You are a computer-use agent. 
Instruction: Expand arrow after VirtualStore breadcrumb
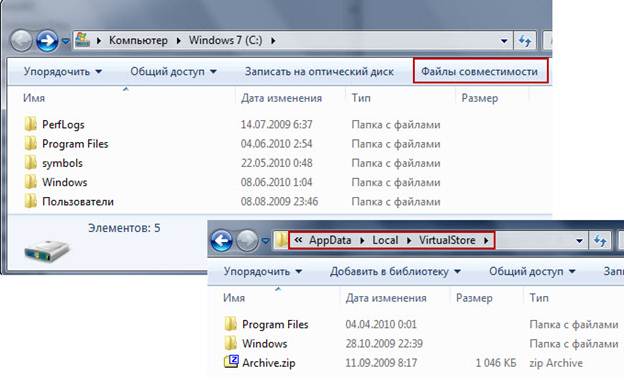(x=486, y=240)
